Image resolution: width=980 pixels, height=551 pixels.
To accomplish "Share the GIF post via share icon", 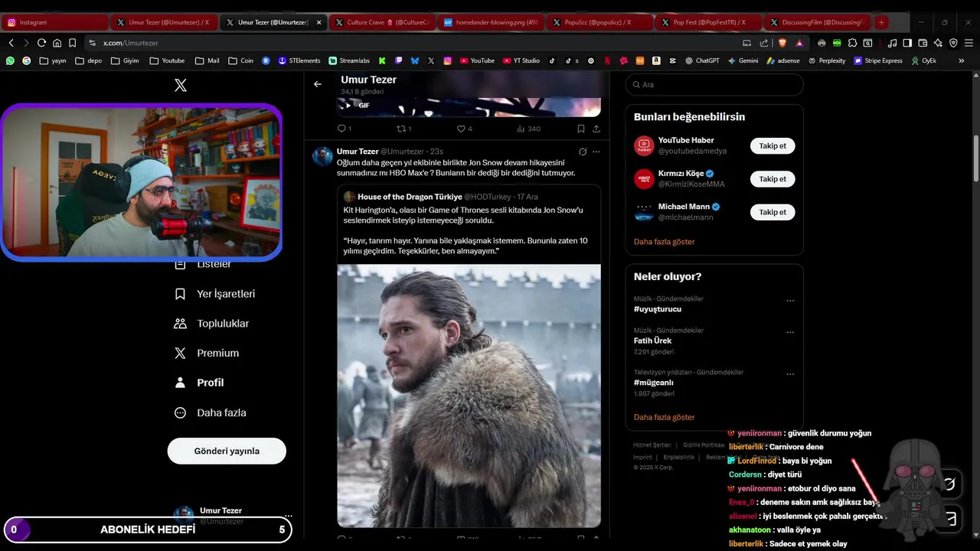I will 596,129.
